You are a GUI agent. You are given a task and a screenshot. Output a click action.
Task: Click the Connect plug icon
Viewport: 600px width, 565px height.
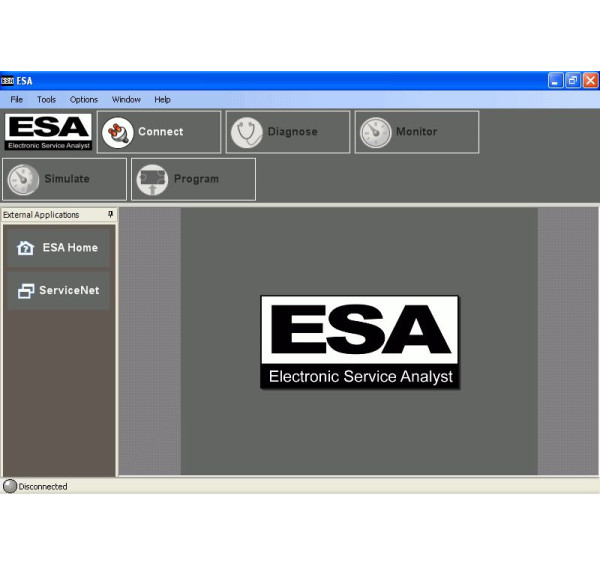pyautogui.click(x=118, y=132)
